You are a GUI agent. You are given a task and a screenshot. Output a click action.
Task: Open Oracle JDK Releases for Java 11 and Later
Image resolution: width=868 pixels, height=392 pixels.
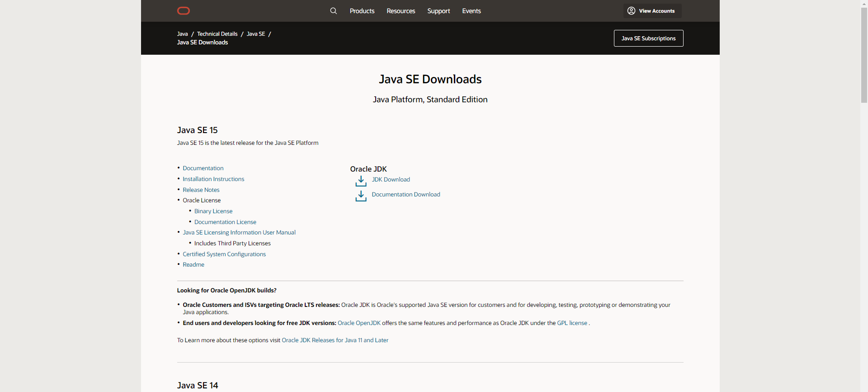point(335,340)
